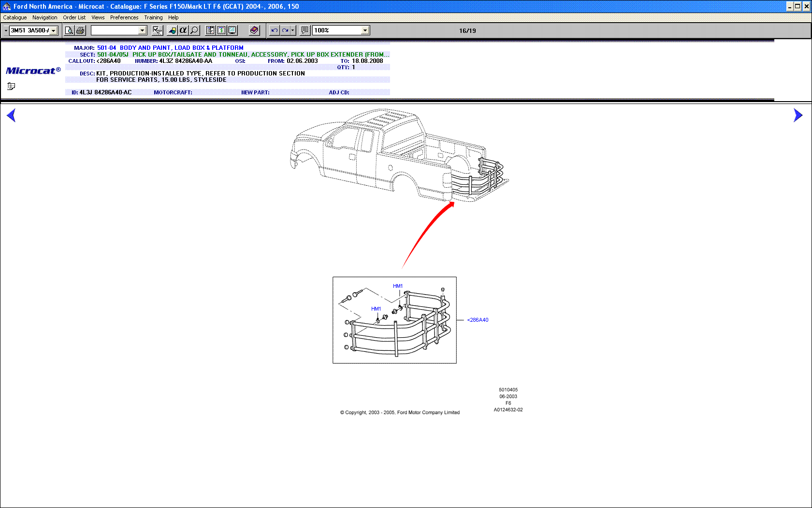
Task: Click the printer icon
Action: coord(80,30)
